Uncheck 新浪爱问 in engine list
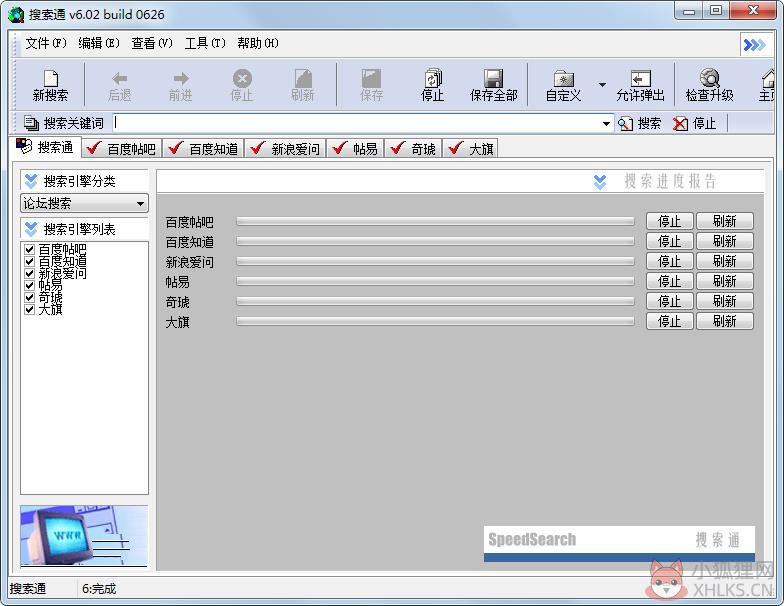The width and height of the screenshot is (784, 606). (x=30, y=273)
